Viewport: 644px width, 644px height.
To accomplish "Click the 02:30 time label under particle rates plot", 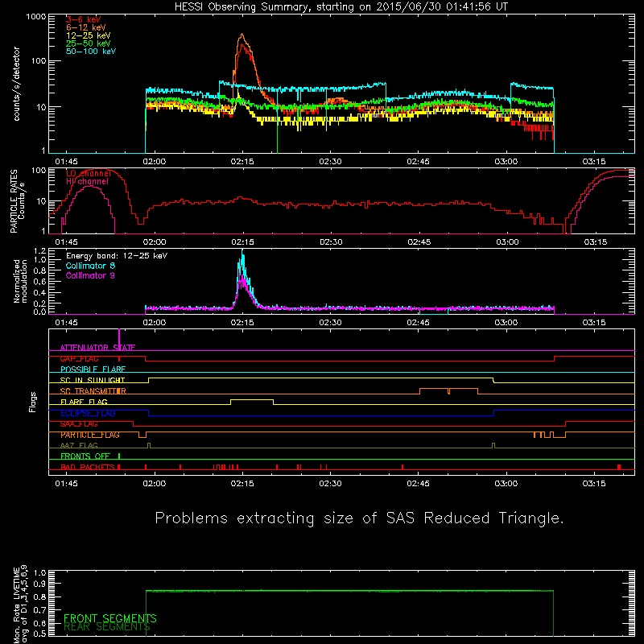I will (331, 242).
